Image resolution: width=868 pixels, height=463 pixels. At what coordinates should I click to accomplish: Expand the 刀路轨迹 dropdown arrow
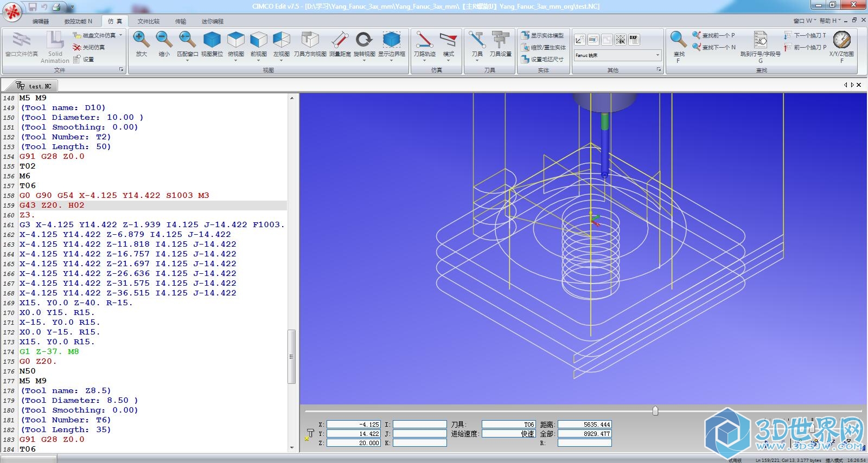click(x=424, y=60)
